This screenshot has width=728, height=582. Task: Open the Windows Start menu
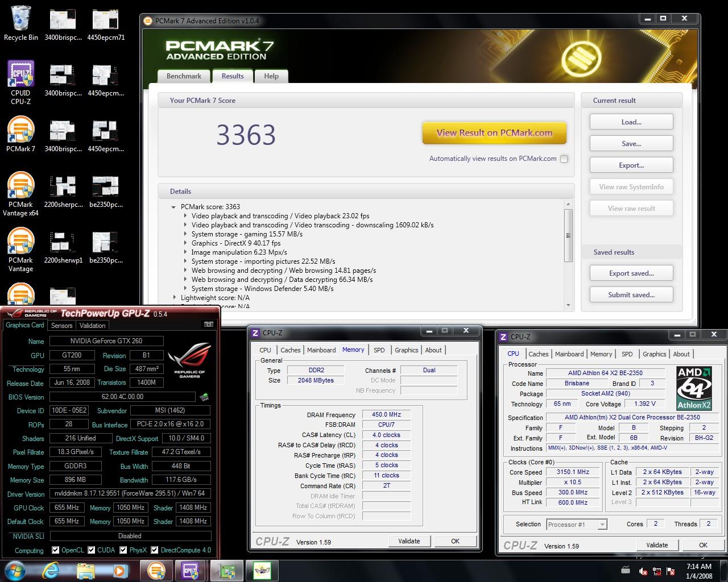coord(15,570)
